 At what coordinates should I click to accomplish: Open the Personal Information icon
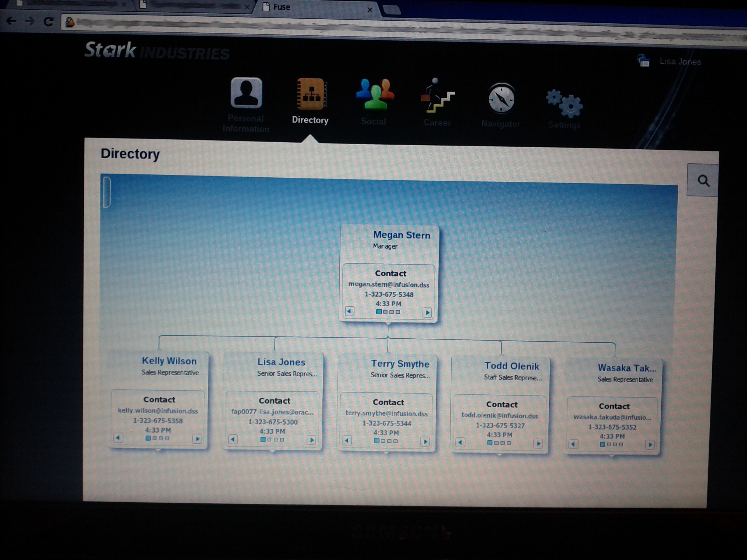click(x=246, y=93)
